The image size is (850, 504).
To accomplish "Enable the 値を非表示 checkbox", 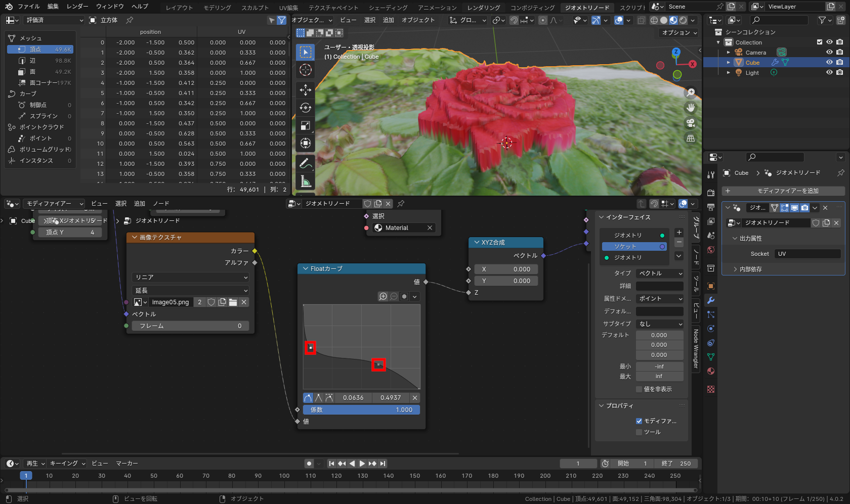I will 639,389.
